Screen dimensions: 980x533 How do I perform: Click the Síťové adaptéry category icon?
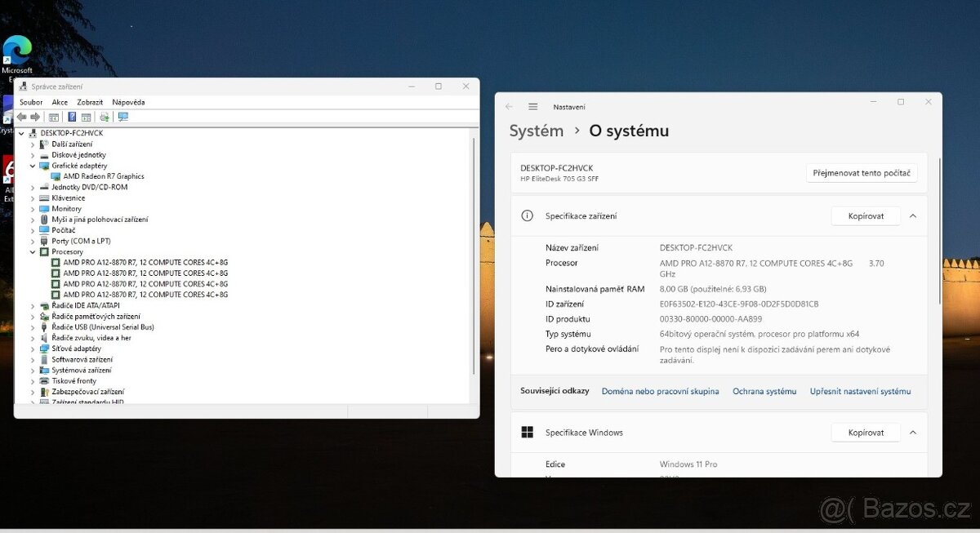pyautogui.click(x=44, y=349)
